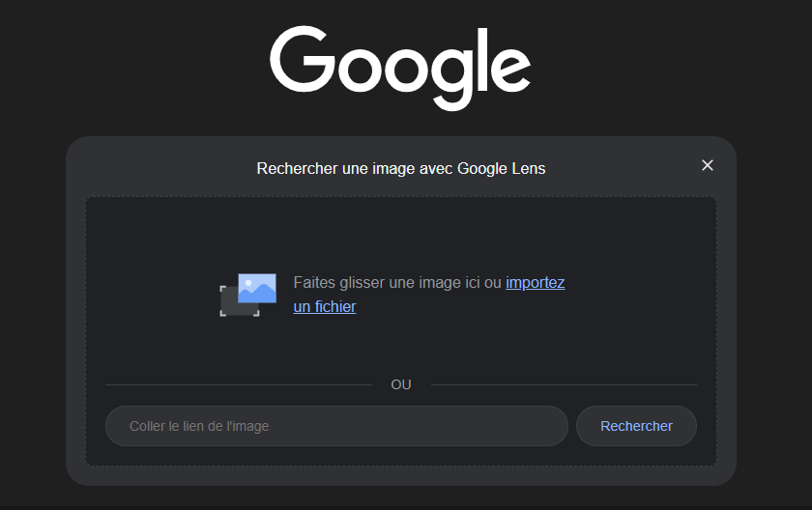Click the image upload illustration icon
Viewport: 812px width, 510px height.
pyautogui.click(x=247, y=295)
